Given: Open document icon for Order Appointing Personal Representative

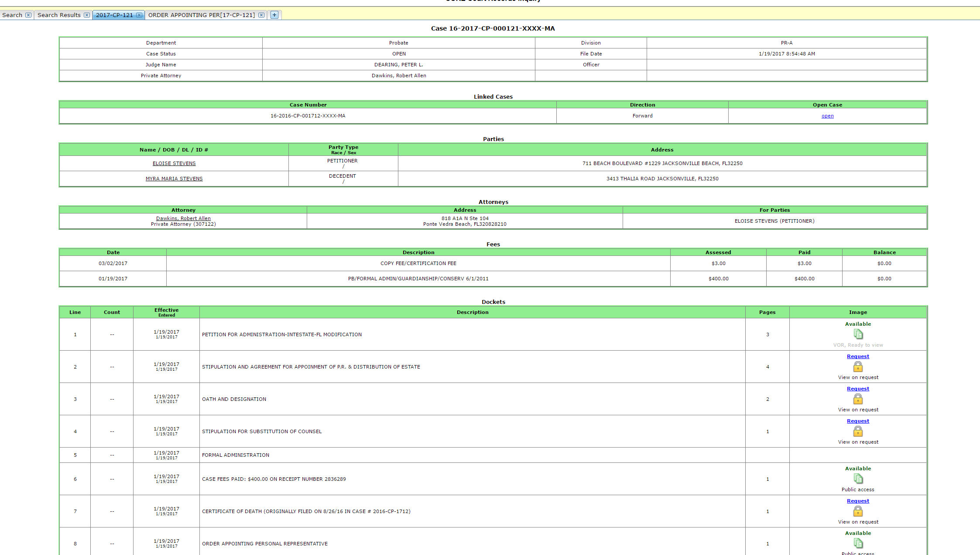Looking at the screenshot, I should pos(858,544).
